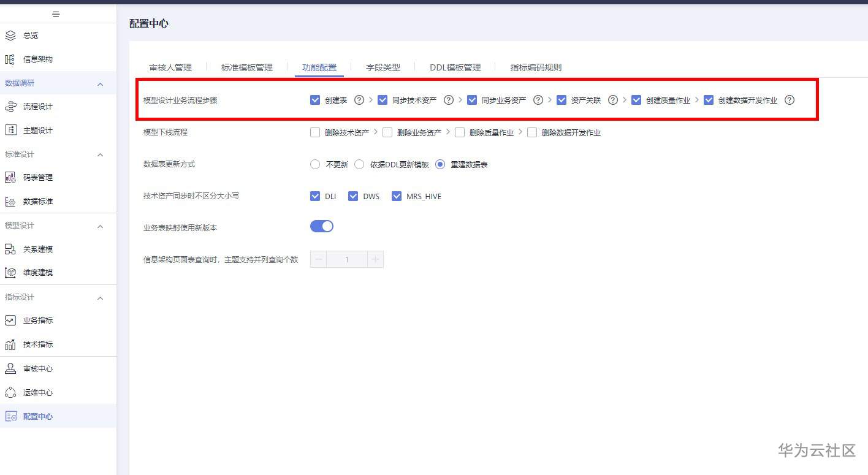Uncheck the DWS checkbox
The width and height of the screenshot is (868, 475).
[x=353, y=196]
